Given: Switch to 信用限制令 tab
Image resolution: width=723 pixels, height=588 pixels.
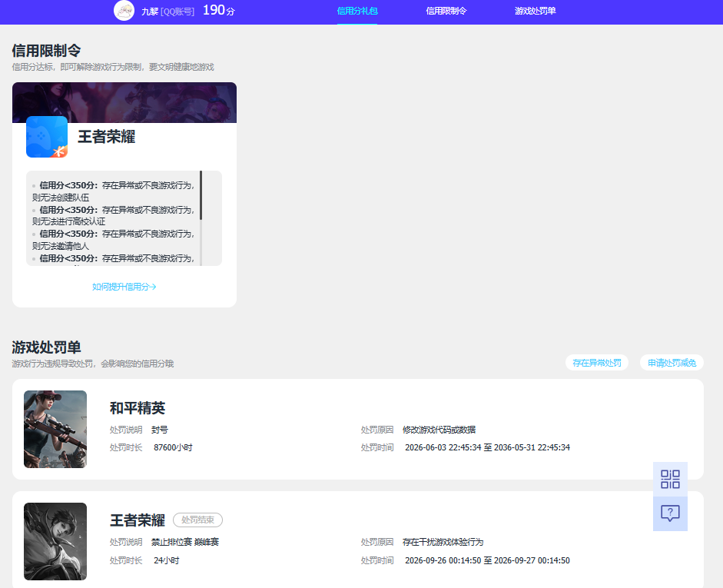Looking at the screenshot, I should (x=446, y=11).
